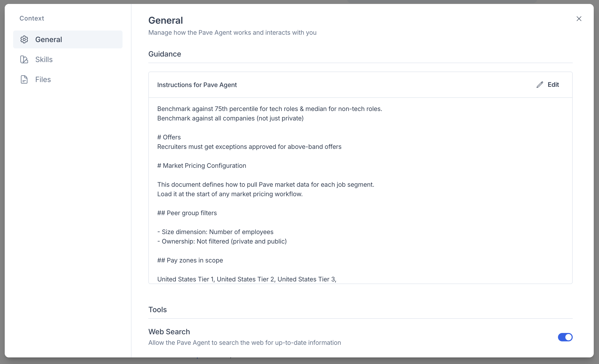
Task: Disable the Web Search toggle
Action: 565,337
